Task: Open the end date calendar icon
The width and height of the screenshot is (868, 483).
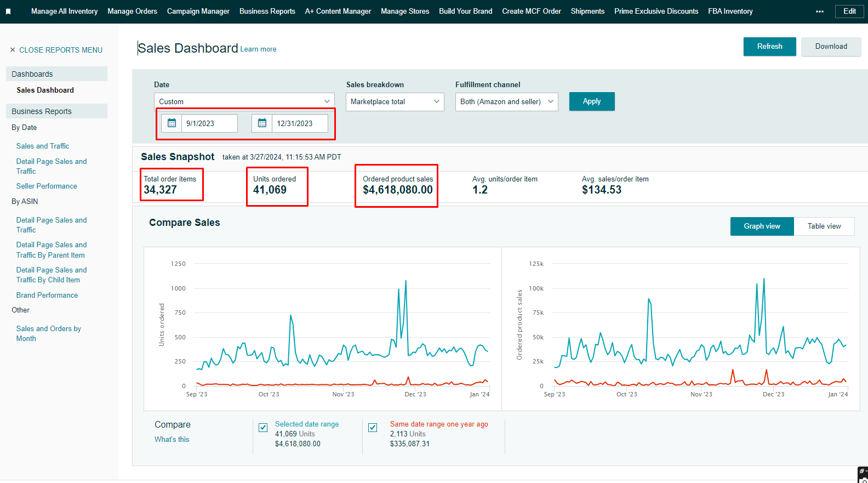Action: (262, 123)
